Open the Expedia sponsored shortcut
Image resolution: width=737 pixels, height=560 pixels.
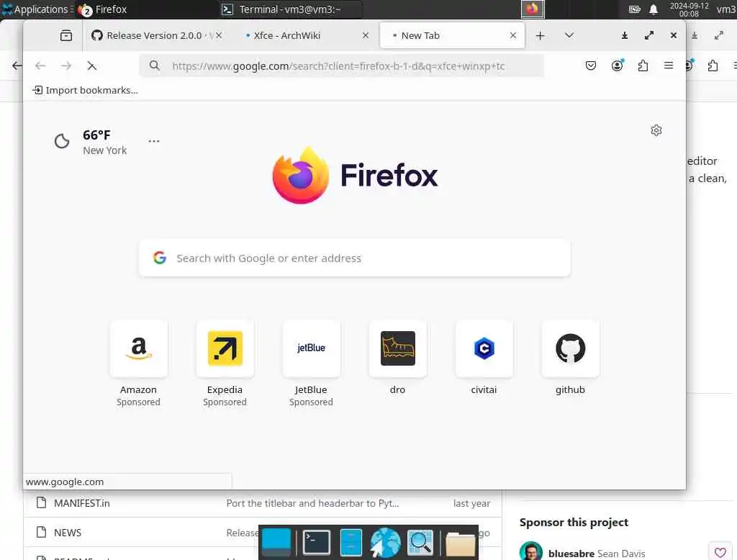[x=225, y=363]
